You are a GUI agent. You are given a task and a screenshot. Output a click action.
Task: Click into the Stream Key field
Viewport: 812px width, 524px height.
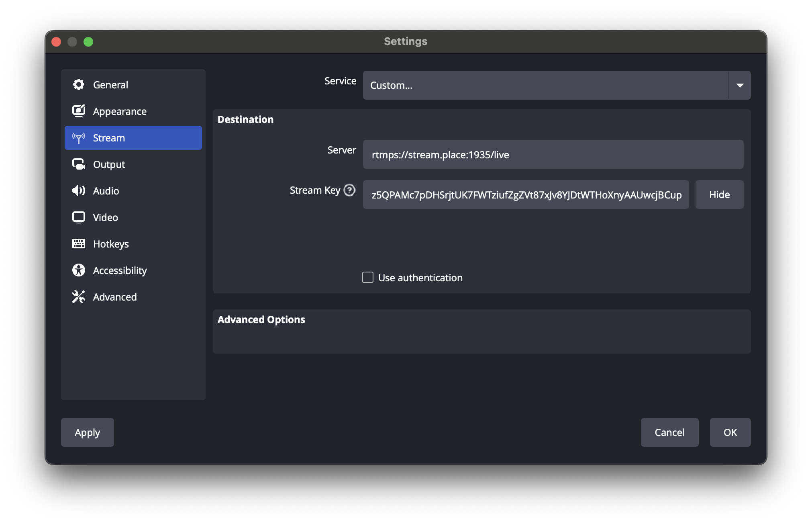(x=526, y=195)
